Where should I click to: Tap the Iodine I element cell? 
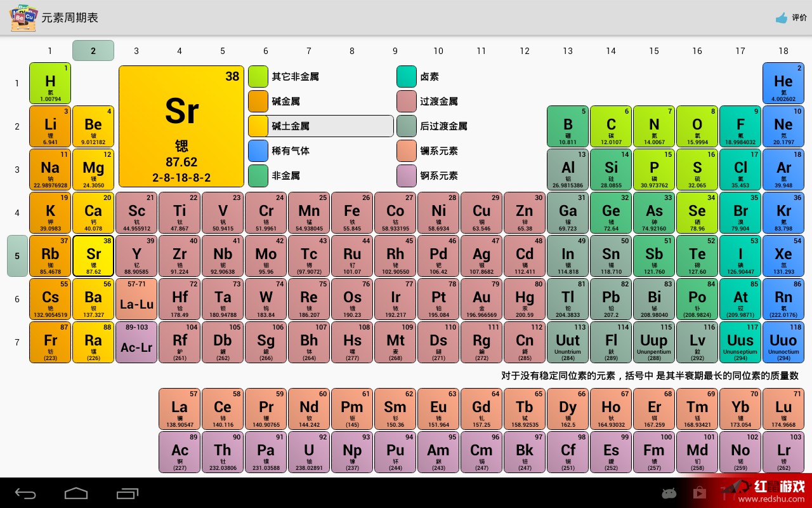pyautogui.click(x=740, y=256)
